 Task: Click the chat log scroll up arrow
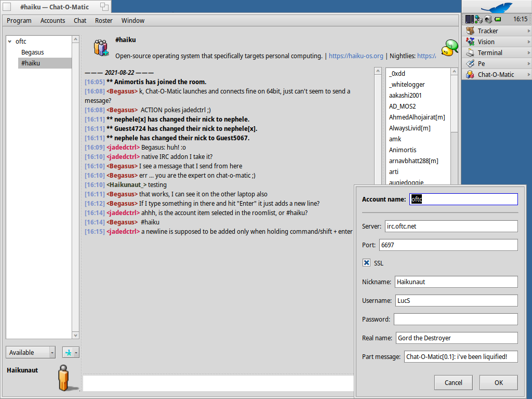click(x=378, y=71)
